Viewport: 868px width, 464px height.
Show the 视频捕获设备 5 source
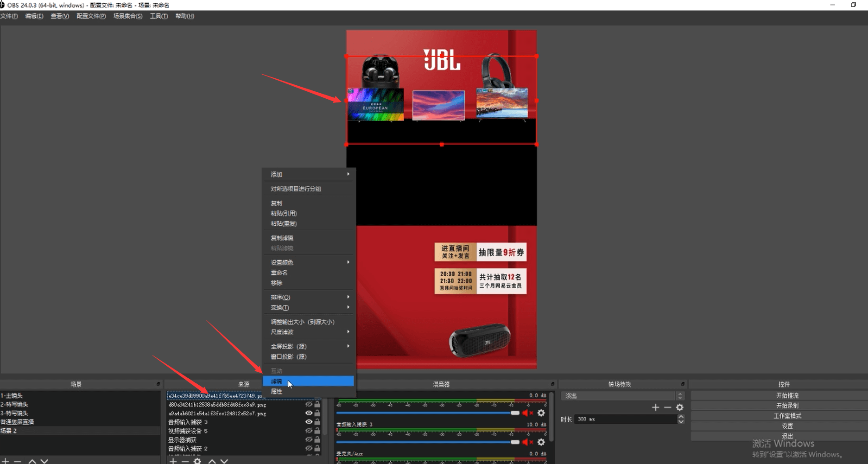tap(309, 431)
